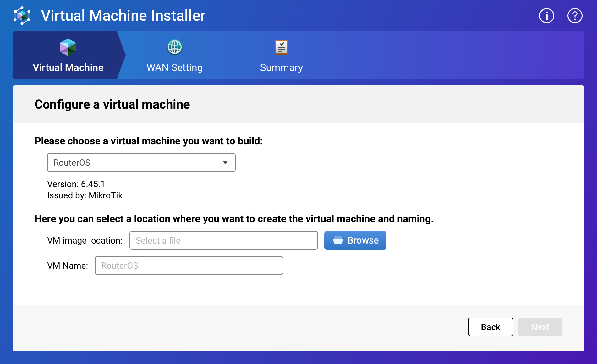Switch to the Virtual Machine step tab
The image size is (597, 364).
[x=68, y=55]
